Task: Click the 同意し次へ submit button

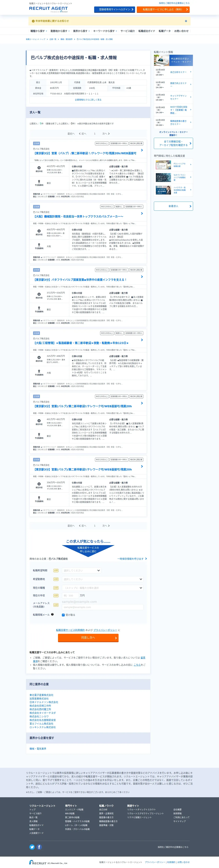Action: [88, 638]
